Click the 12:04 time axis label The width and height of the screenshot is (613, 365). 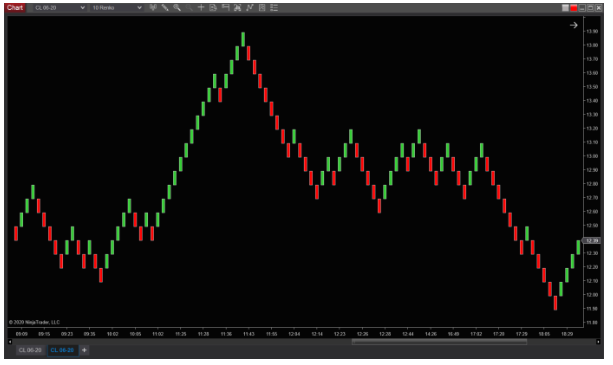pos(294,334)
